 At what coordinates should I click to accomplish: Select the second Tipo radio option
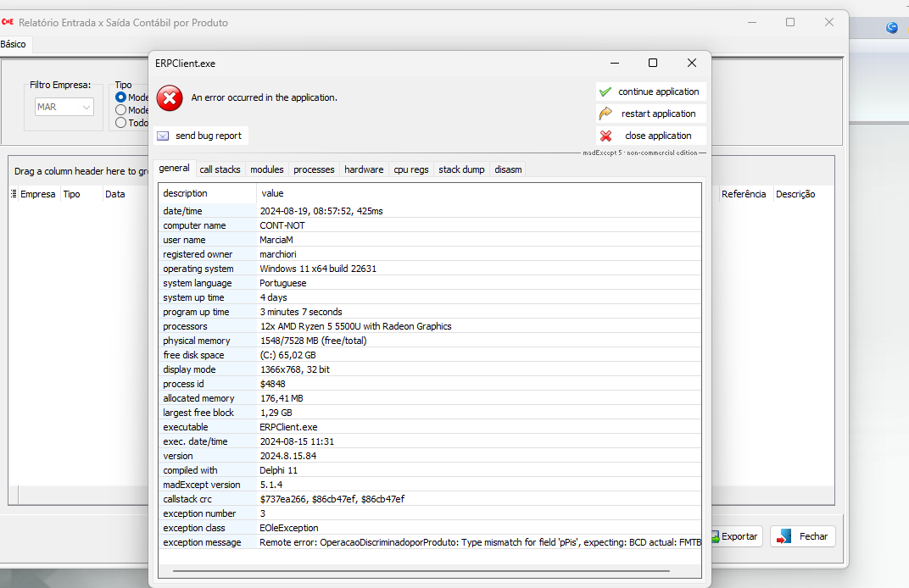(x=120, y=110)
